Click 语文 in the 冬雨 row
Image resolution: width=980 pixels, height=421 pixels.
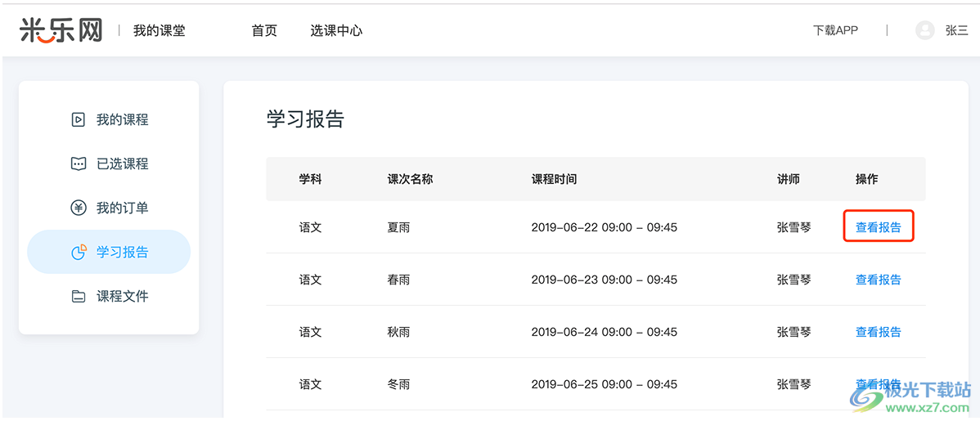coord(310,384)
